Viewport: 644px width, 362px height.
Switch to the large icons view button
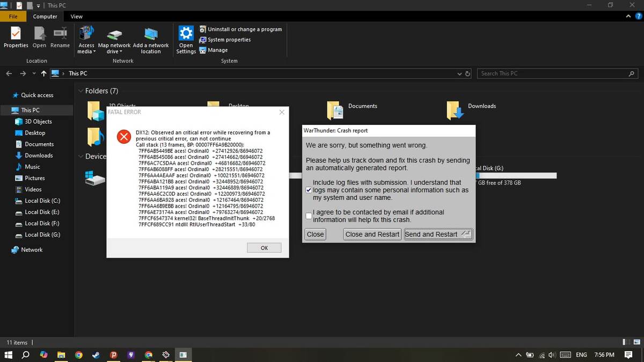coord(638,342)
